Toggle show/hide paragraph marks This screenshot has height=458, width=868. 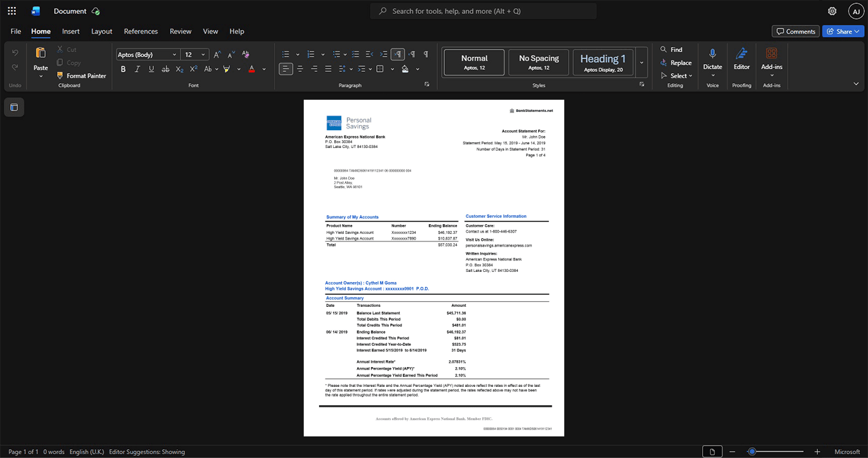pos(426,55)
